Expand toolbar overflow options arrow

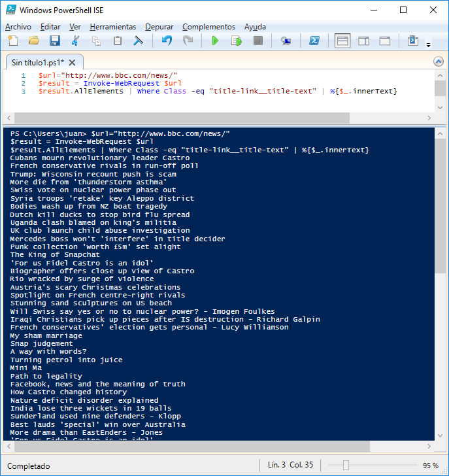pyautogui.click(x=429, y=44)
